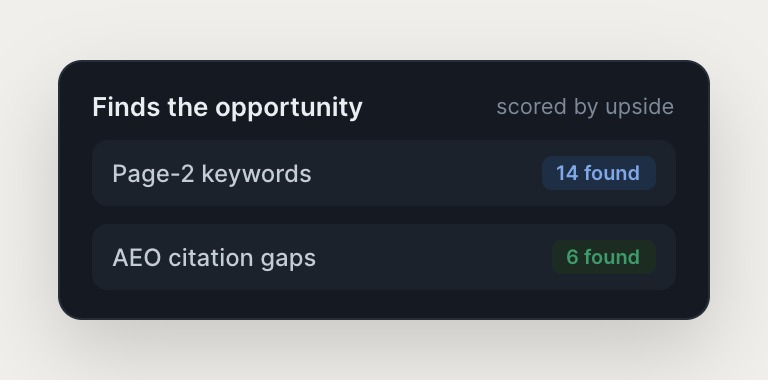The width and height of the screenshot is (768, 380).
Task: Click empty space between AEO label and badge
Action: [434, 257]
